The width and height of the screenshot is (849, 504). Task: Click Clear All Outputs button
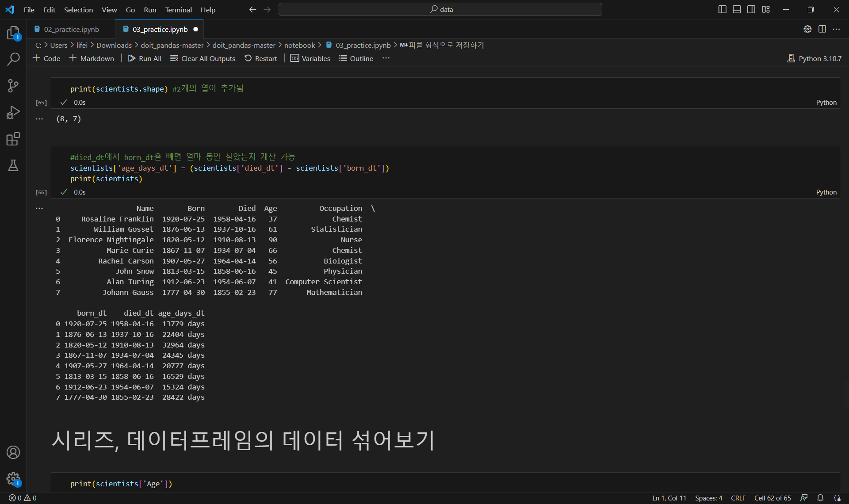[x=203, y=58]
